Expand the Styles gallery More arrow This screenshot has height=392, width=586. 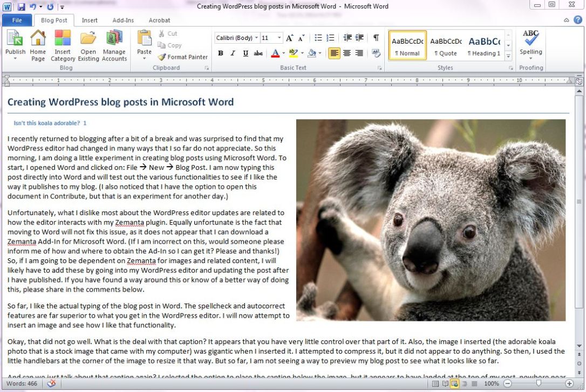pyautogui.click(x=508, y=56)
